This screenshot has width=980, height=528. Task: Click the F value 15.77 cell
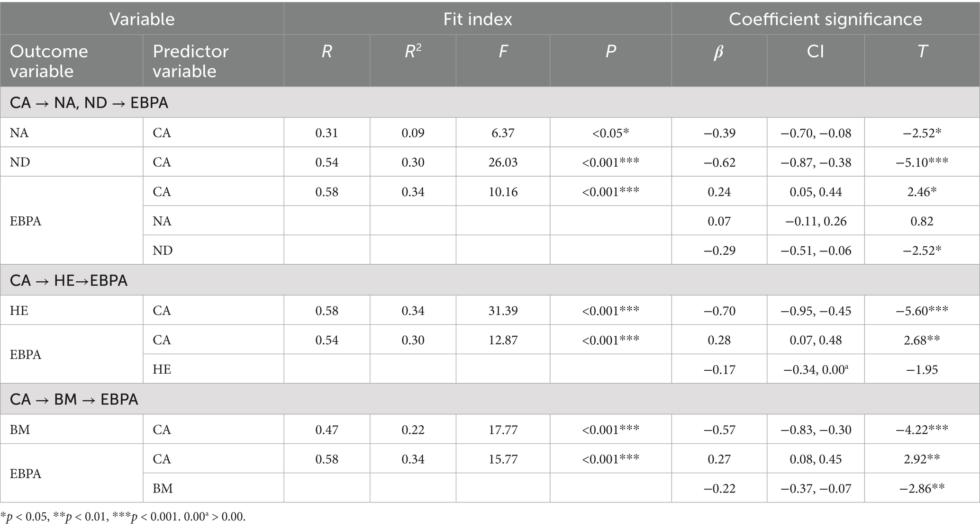[503, 459]
